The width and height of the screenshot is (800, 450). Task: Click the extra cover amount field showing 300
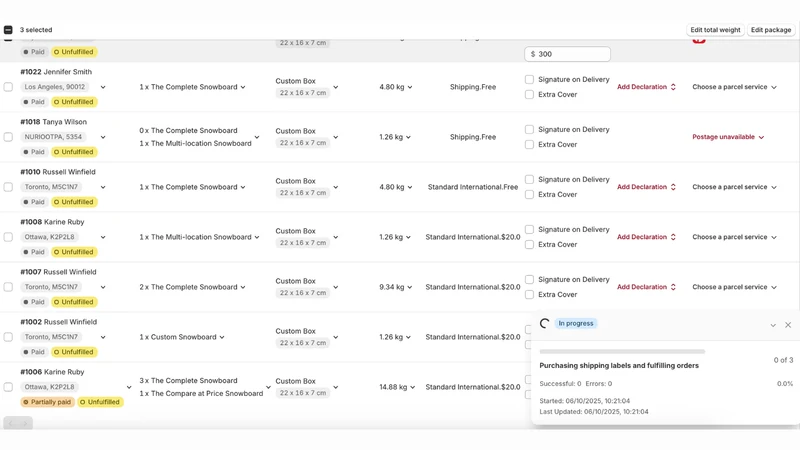(x=567, y=54)
